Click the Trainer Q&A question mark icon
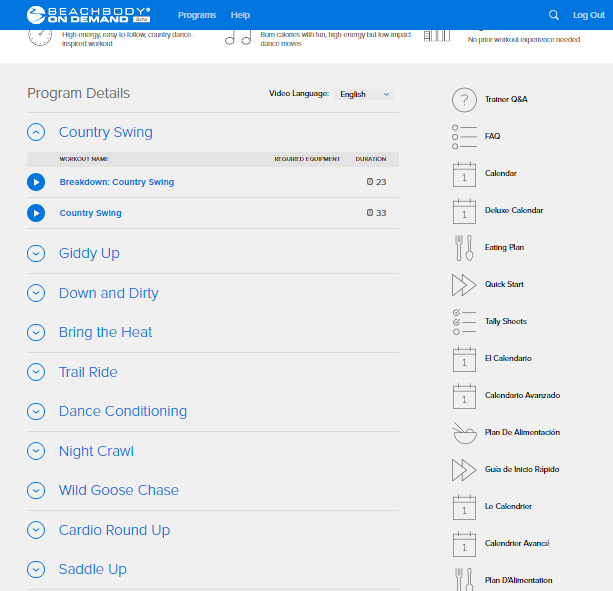Viewport: 613px width, 591px height. tap(464, 100)
